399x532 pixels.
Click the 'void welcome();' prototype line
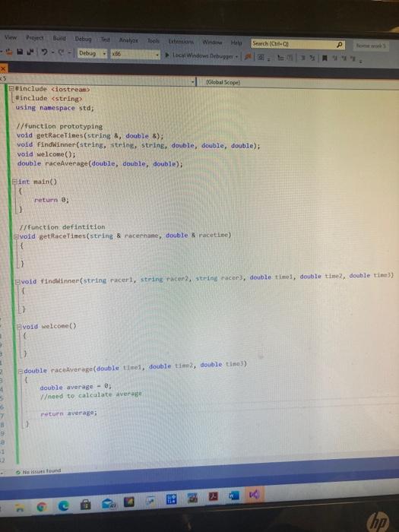coord(47,154)
